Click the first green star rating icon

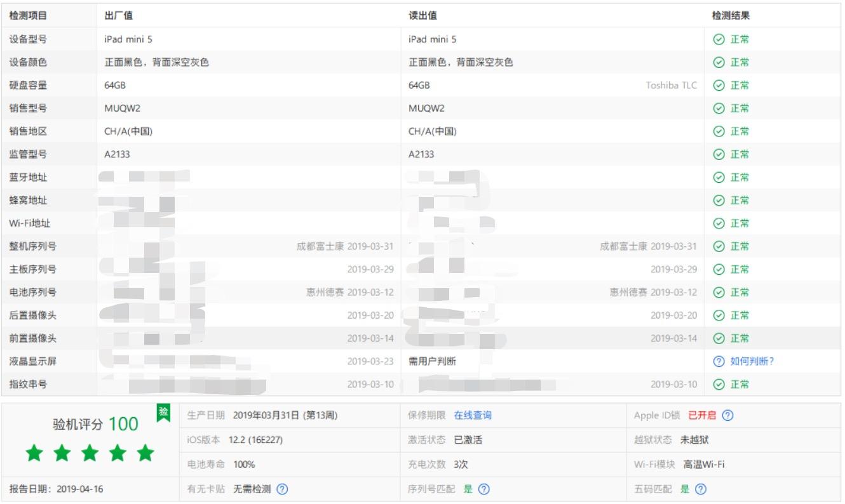(34, 453)
